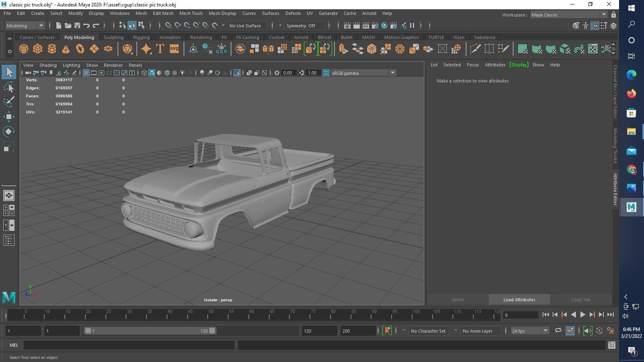The image size is (644, 362).
Task: Switch to the Rigging shelf tab
Action: click(x=141, y=37)
